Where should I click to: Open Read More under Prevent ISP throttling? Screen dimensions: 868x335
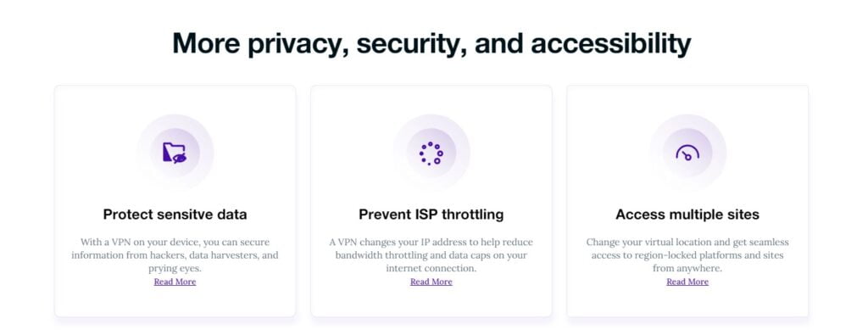pyautogui.click(x=431, y=282)
